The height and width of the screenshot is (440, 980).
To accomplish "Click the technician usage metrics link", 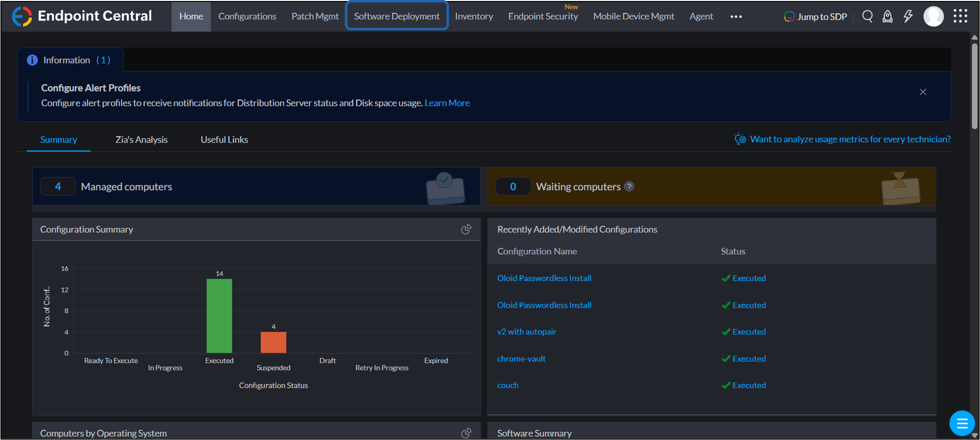I will (x=850, y=139).
